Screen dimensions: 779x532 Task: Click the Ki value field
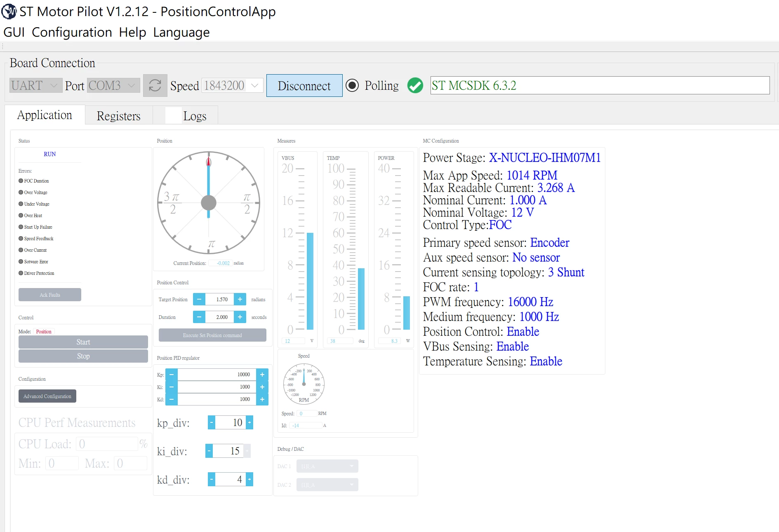pyautogui.click(x=217, y=387)
